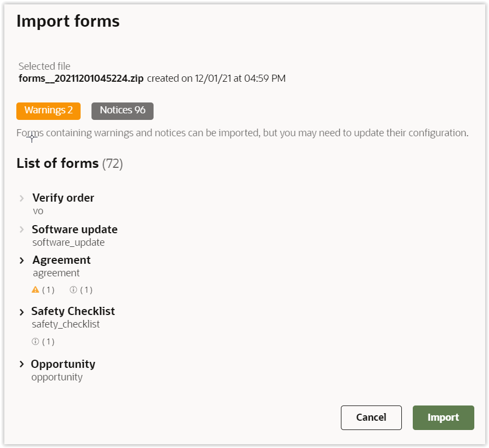Screen dimensions: 489x448
Task: Click the warning triangle icon under Agreement
Action: tap(36, 290)
